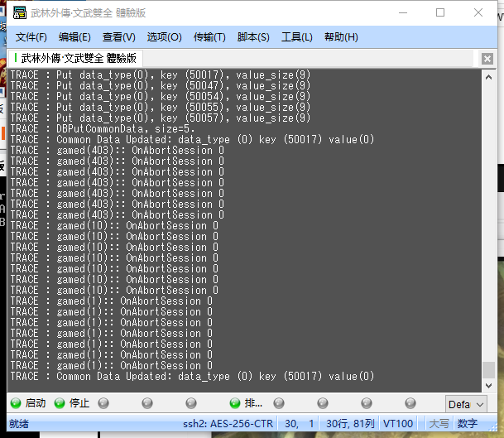Open the 文件(F) menu
The image size is (504, 438).
31,37
